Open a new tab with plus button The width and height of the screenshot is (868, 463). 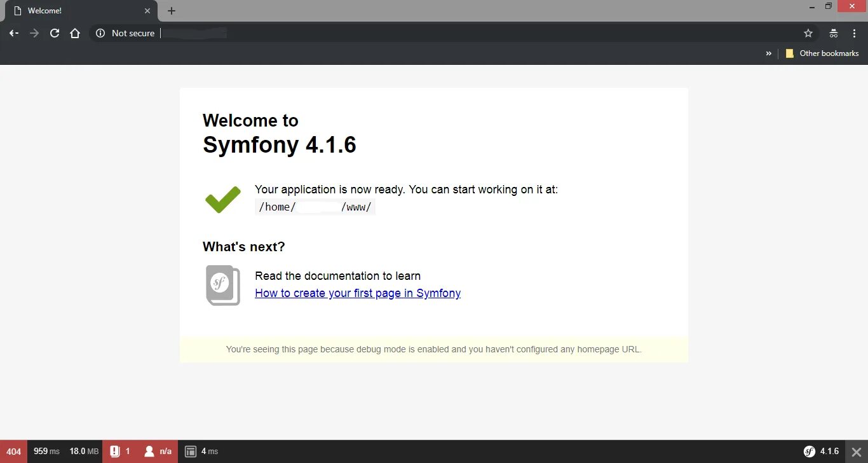pyautogui.click(x=172, y=11)
